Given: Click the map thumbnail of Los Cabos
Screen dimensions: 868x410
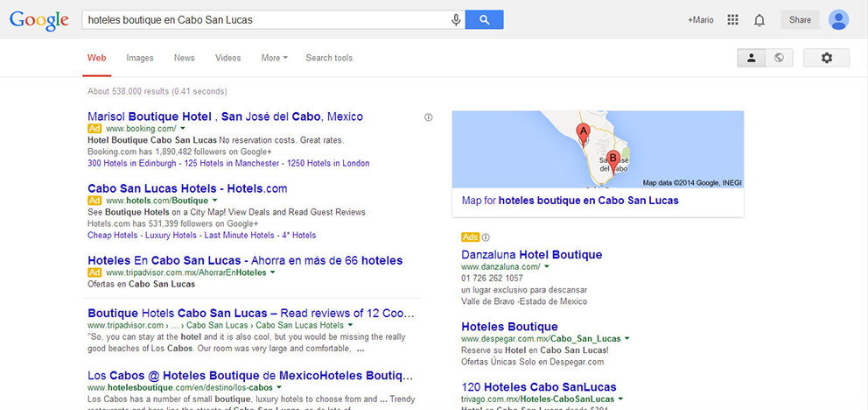Looking at the screenshot, I should (598, 149).
